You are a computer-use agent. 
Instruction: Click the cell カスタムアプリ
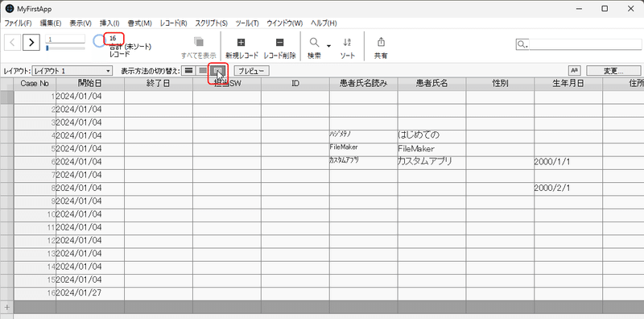click(x=431, y=162)
